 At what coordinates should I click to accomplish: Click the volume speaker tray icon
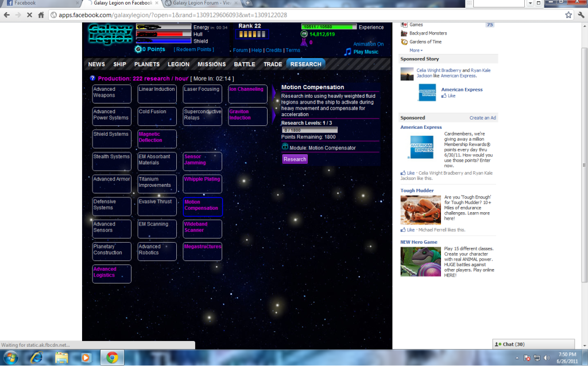pos(547,358)
